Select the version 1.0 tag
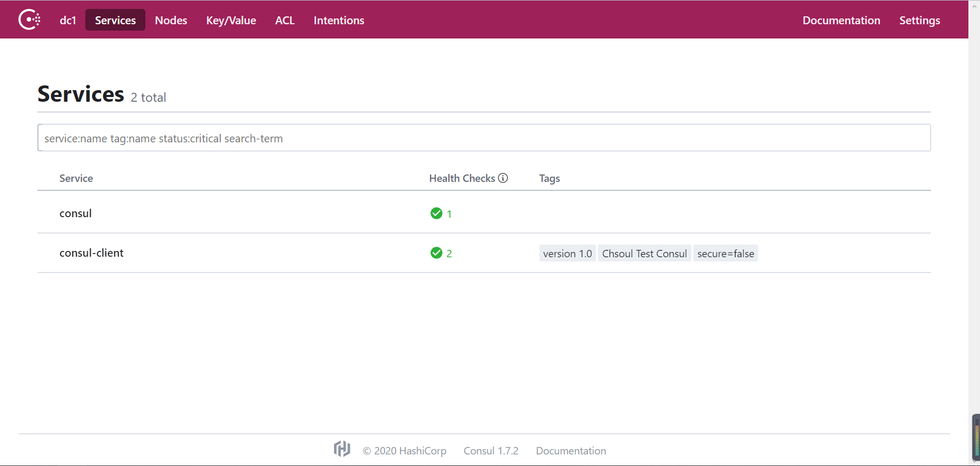The height and width of the screenshot is (466, 980). [567, 254]
